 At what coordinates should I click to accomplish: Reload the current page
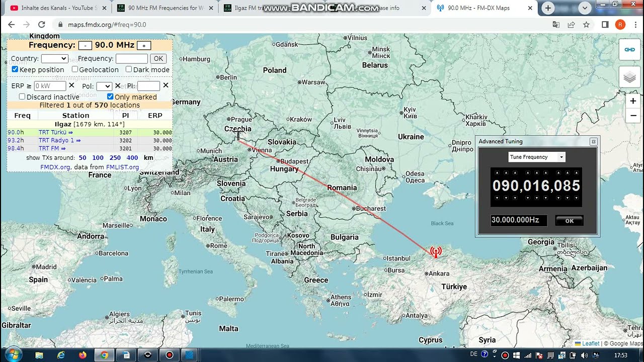pos(42,24)
